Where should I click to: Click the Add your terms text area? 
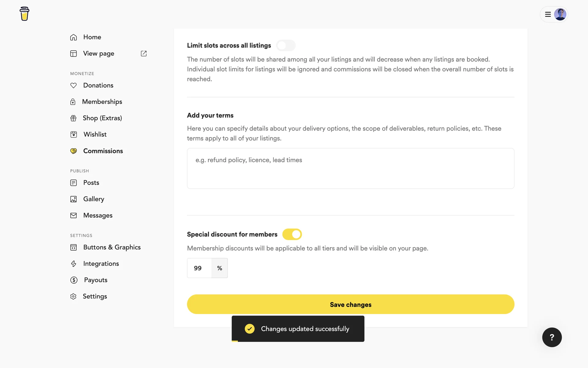(350, 168)
